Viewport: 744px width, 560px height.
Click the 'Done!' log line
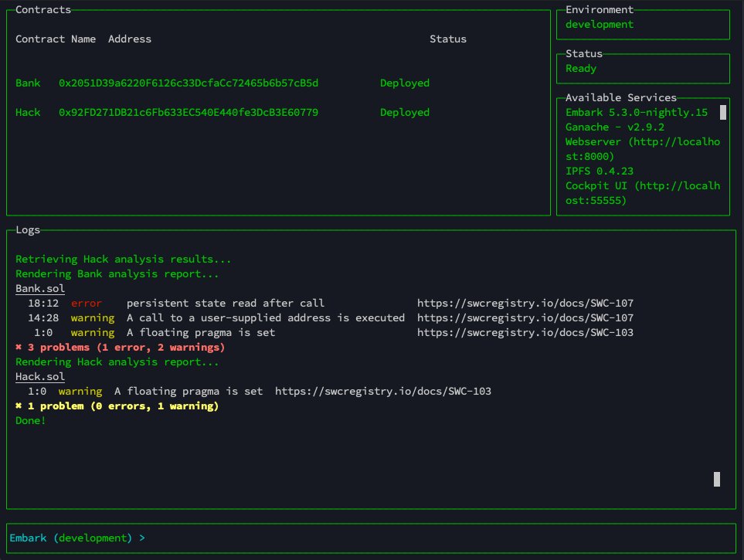tap(30, 420)
